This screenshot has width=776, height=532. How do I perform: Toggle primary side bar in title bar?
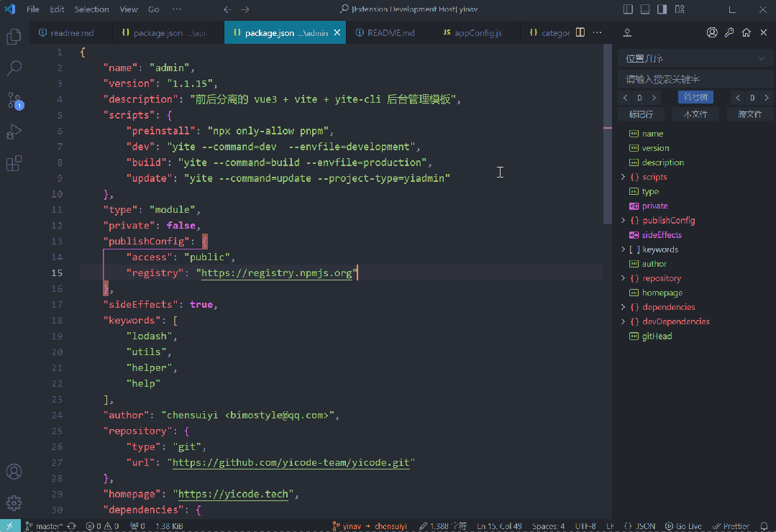coord(628,9)
